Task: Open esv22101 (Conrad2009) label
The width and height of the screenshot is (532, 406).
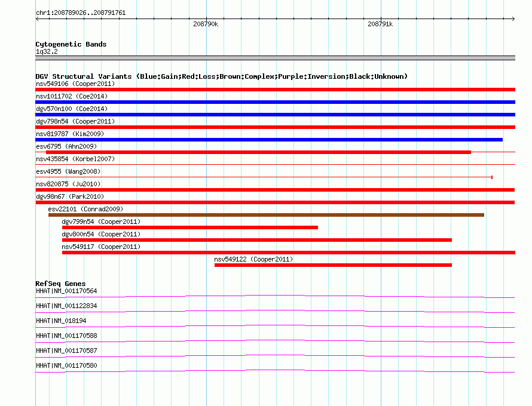Action: click(x=85, y=209)
